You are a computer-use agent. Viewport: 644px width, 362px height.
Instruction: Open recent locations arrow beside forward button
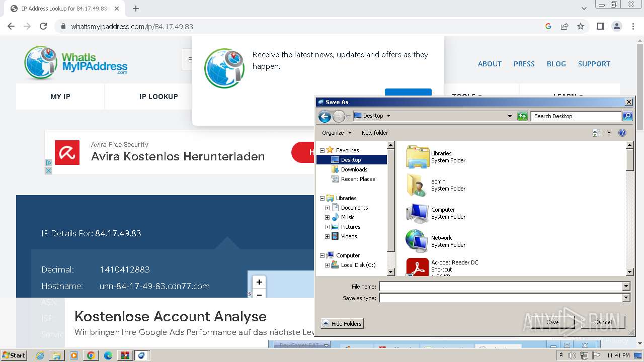[348, 117]
